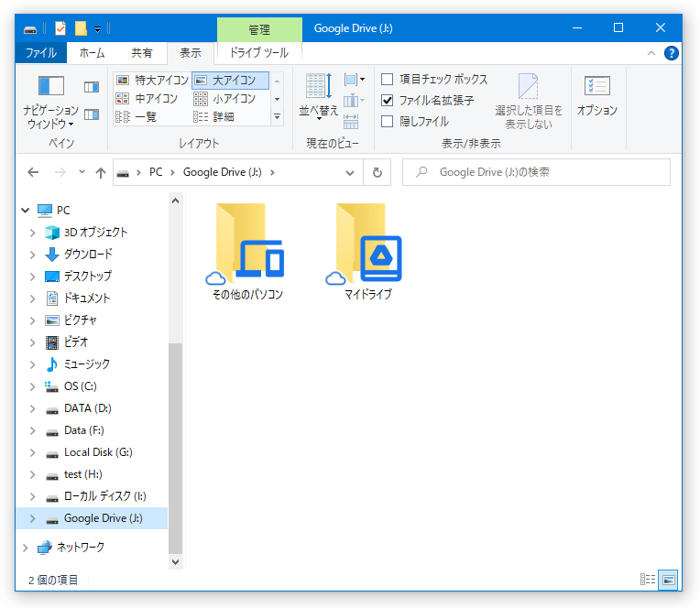Select 大アイコン layout
The height and width of the screenshot is (608, 700).
[x=230, y=81]
